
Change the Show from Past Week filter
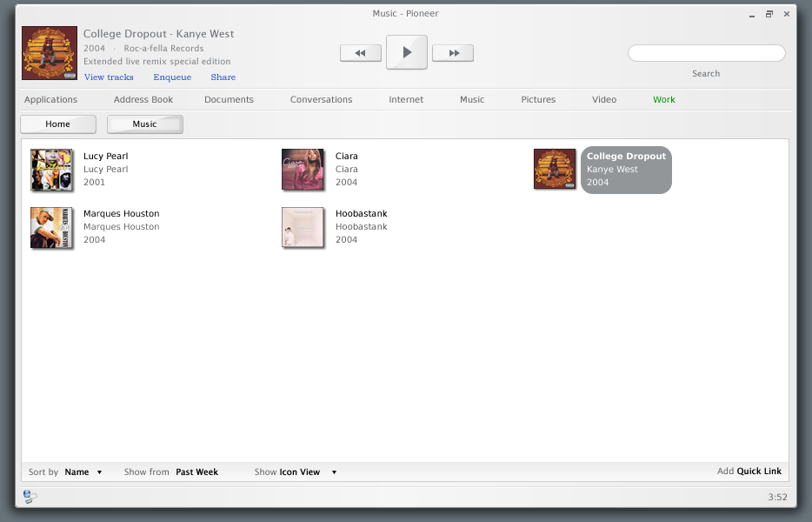point(196,472)
